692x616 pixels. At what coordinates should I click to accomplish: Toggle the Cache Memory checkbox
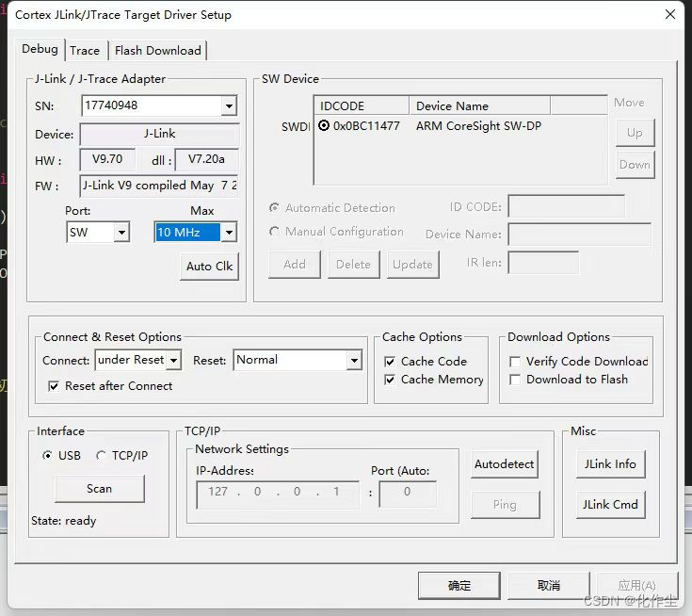(390, 380)
